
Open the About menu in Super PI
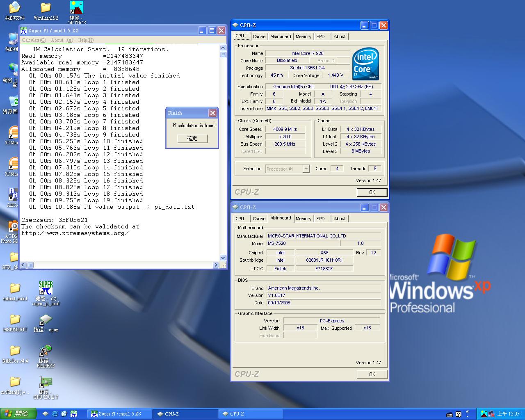[62, 40]
